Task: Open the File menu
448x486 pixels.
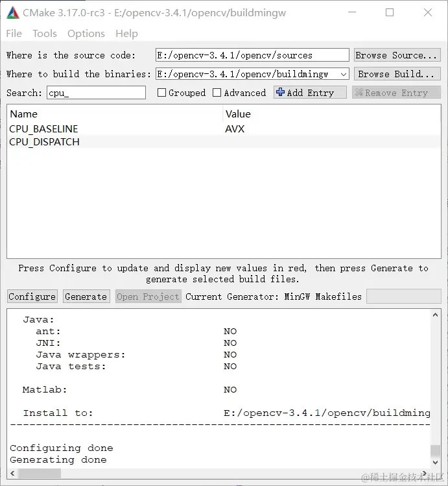Action: coord(14,34)
